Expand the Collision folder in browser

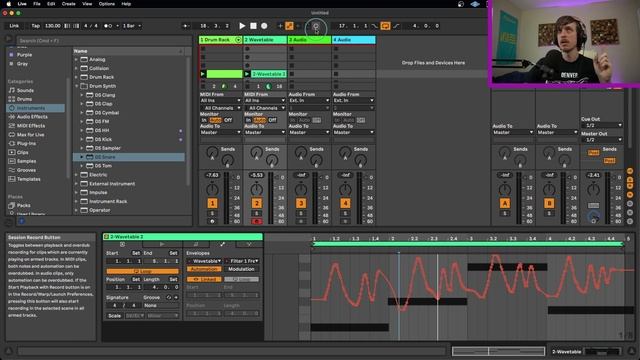tap(76, 68)
